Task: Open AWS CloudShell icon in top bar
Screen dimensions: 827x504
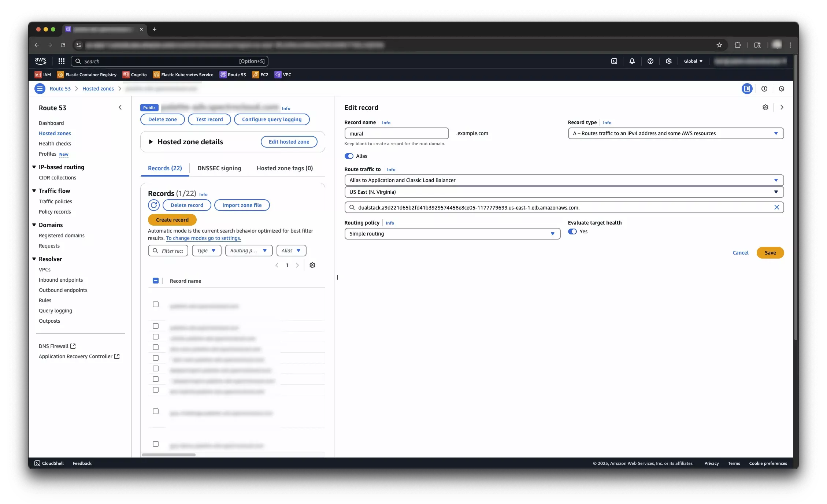Action: [614, 61]
